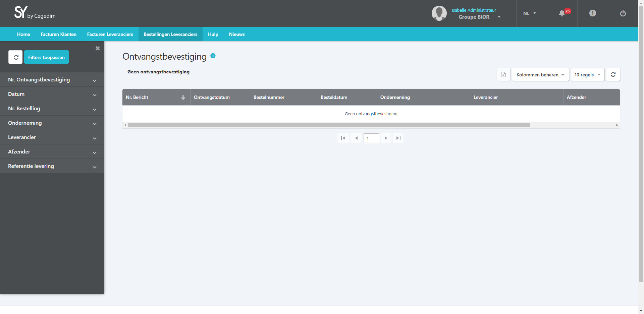The height and width of the screenshot is (314, 644).
Task: Open Hulp menu
Action: point(213,34)
